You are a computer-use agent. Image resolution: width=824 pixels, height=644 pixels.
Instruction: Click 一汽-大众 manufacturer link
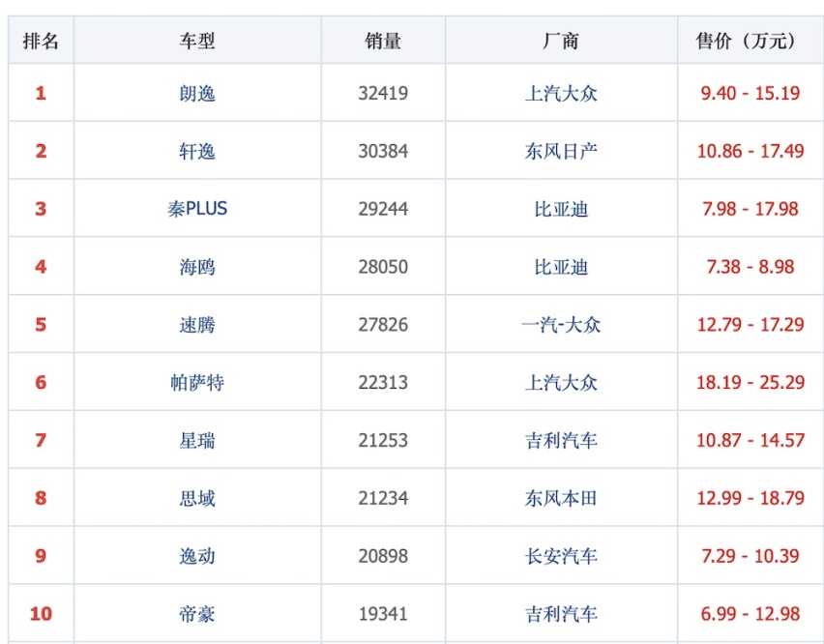561,325
